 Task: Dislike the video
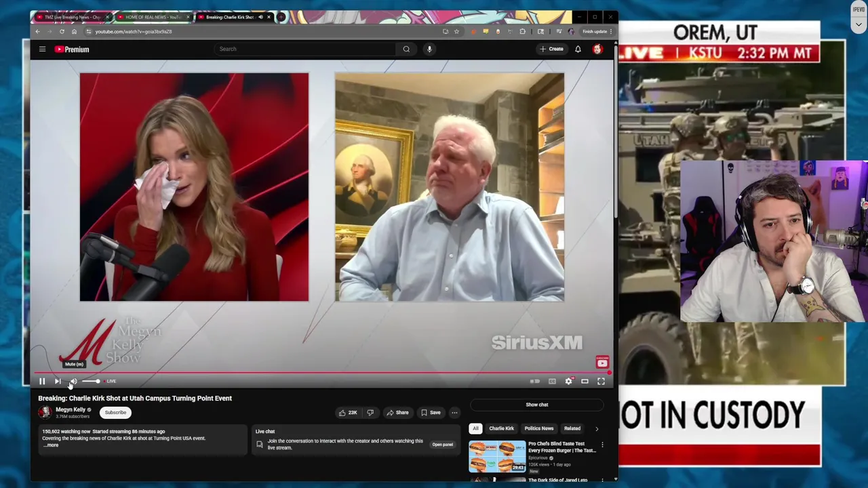tap(370, 413)
